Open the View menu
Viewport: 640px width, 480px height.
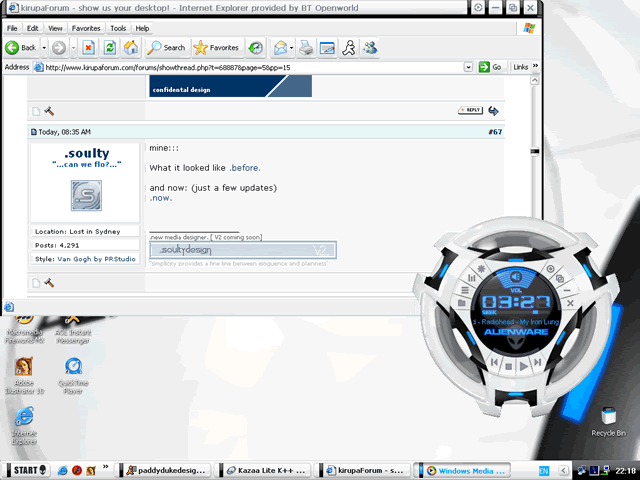55,28
